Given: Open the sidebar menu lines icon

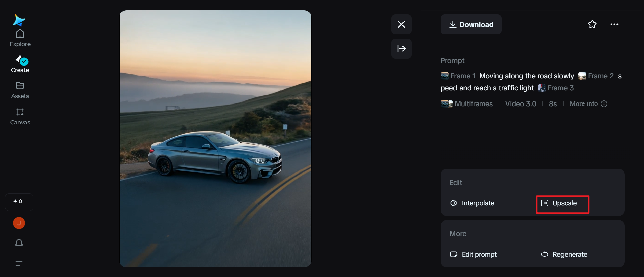Looking at the screenshot, I should pyautogui.click(x=19, y=263).
